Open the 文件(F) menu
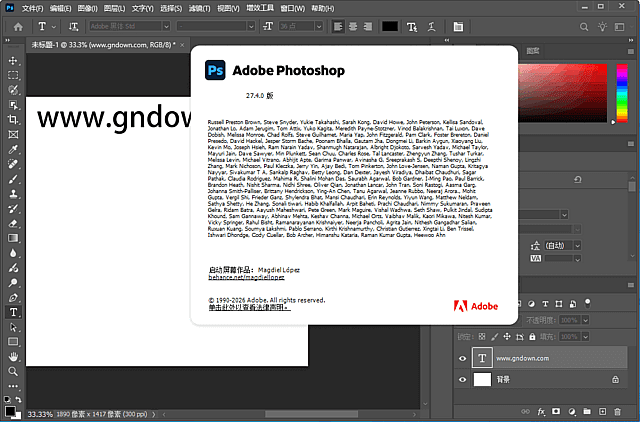640x422 pixels. coord(32,6)
